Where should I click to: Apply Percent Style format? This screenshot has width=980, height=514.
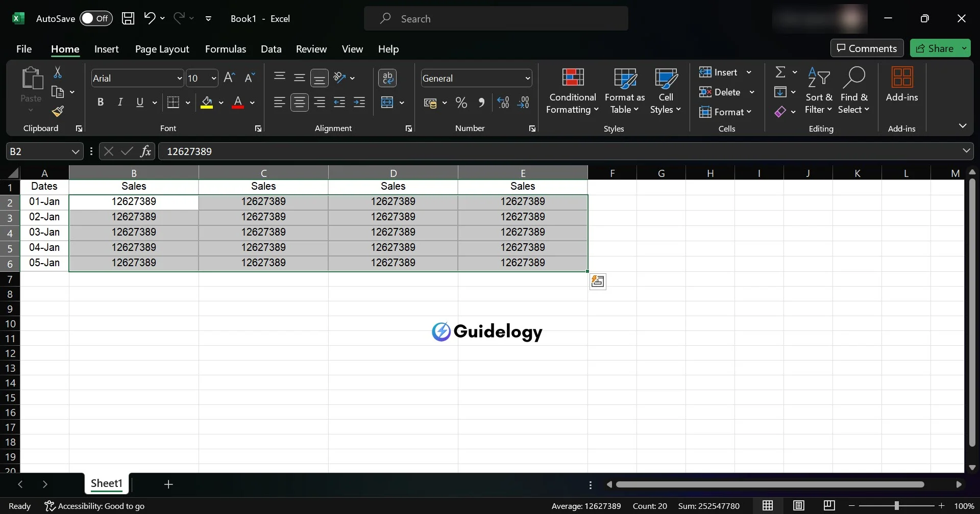point(461,103)
